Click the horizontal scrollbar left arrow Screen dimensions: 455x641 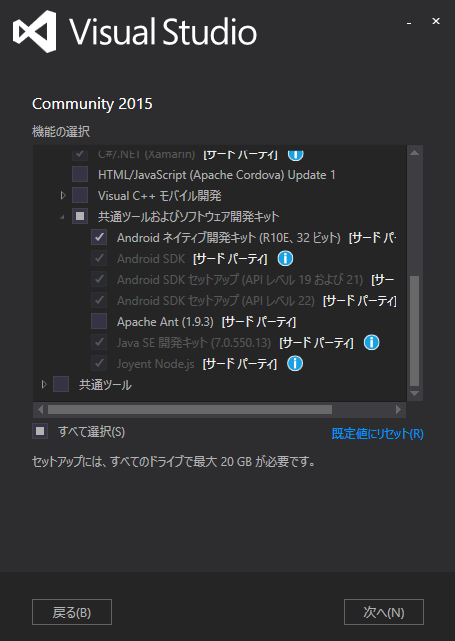40,410
